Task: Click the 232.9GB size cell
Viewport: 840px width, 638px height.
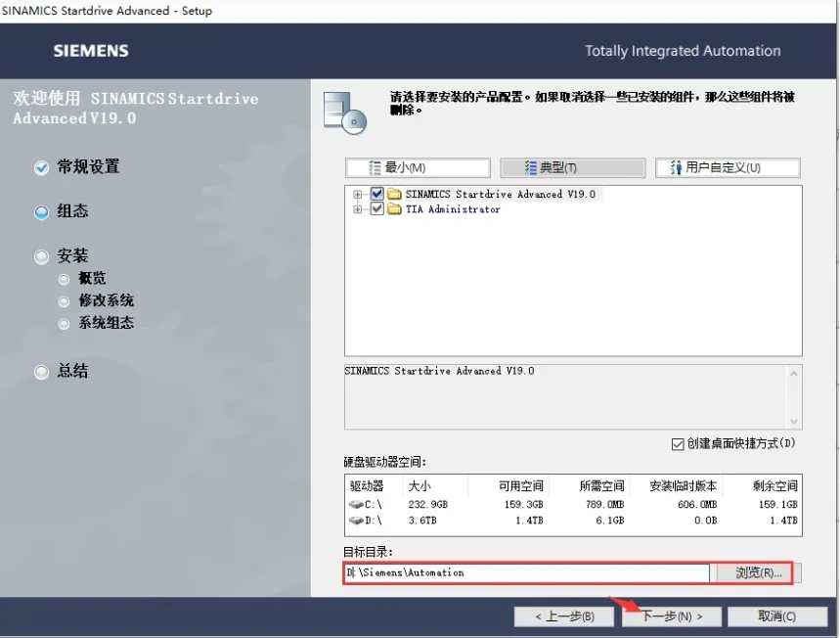Action: pyautogui.click(x=427, y=505)
